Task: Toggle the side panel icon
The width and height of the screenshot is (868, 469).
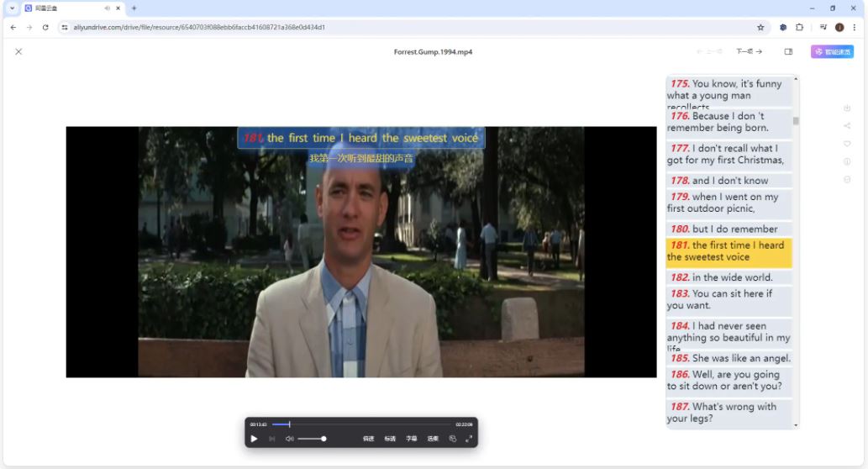Action: pos(788,51)
